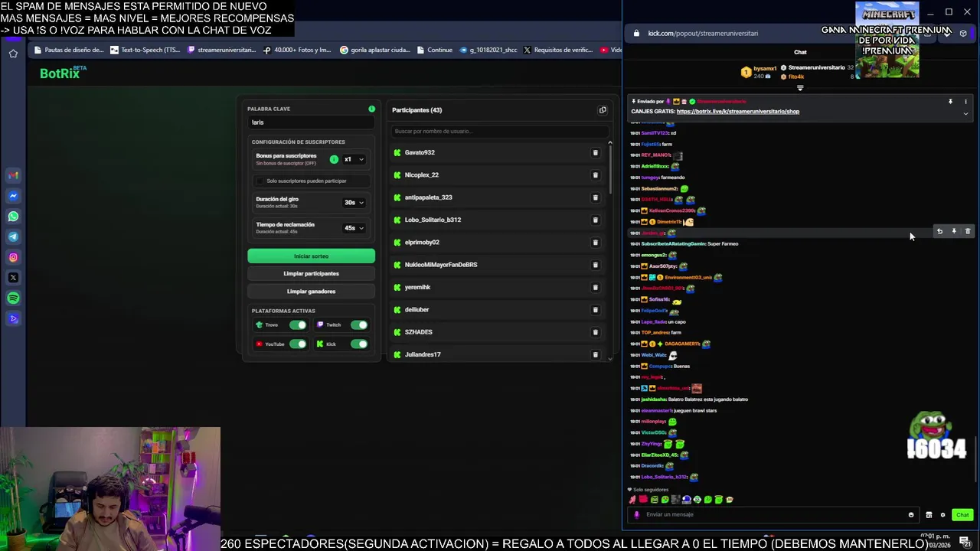Viewport: 980px width, 551px height.
Task: Open 'gorila aplastar ciuda...' bookmark
Action: (375, 51)
